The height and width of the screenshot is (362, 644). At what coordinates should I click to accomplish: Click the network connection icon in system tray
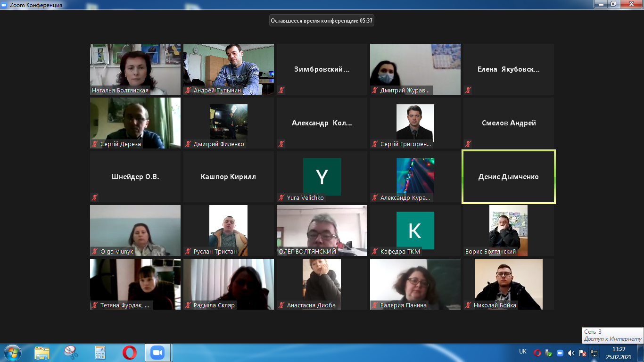click(594, 353)
